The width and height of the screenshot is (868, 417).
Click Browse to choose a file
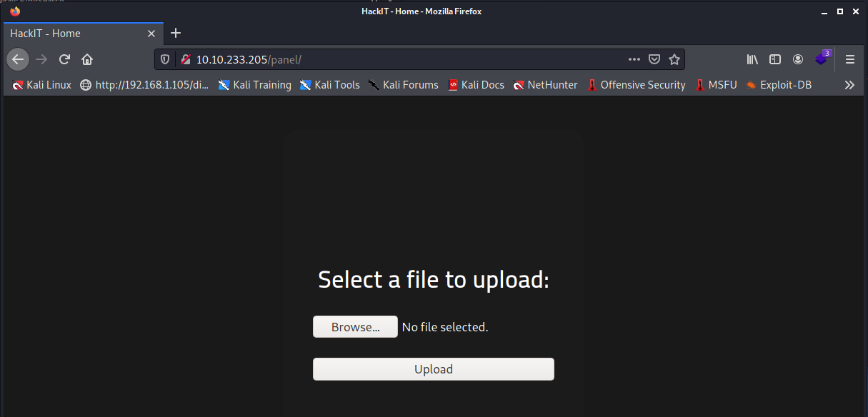355,327
